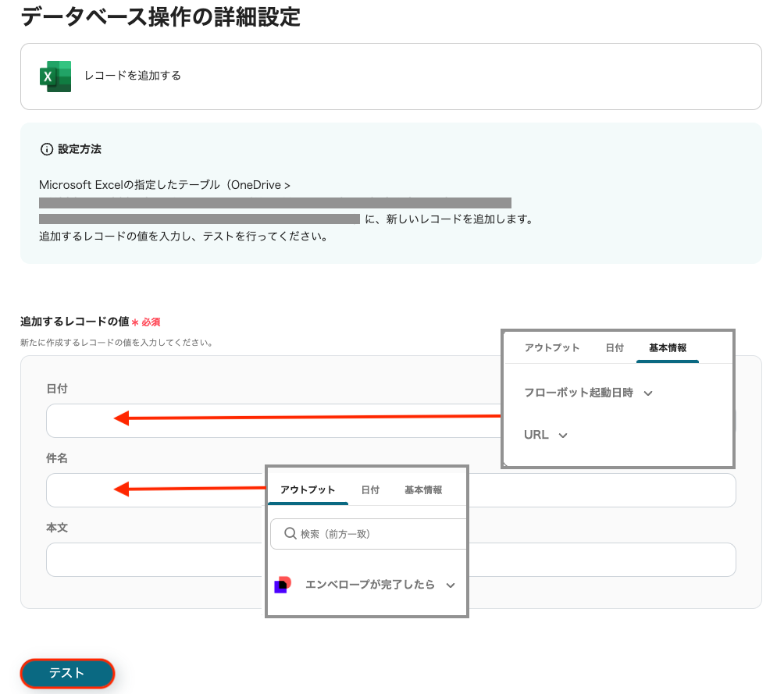
Task: Click the Microsoft Excel icon
Action: 55,76
